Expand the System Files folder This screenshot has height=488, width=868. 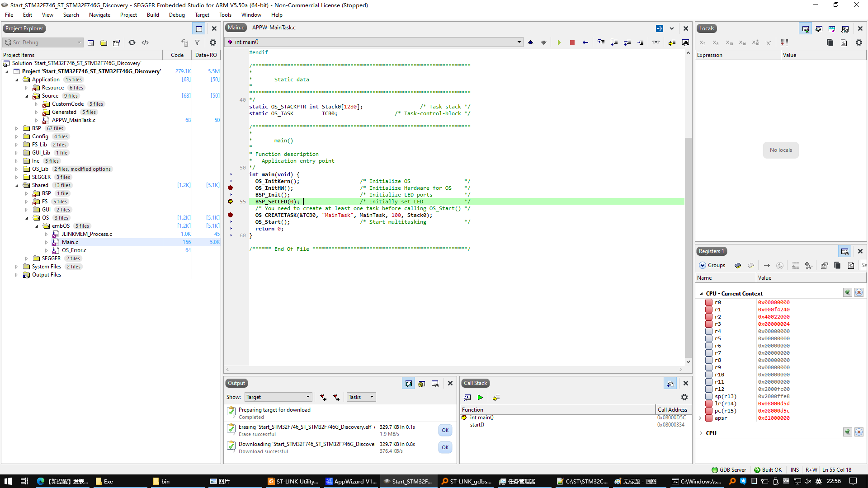16,267
